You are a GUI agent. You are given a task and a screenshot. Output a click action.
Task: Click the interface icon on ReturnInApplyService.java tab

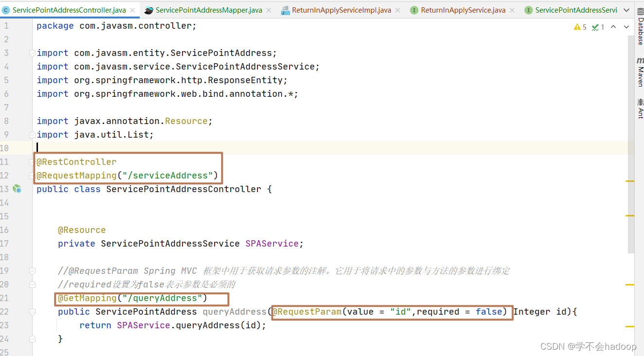[x=413, y=9]
